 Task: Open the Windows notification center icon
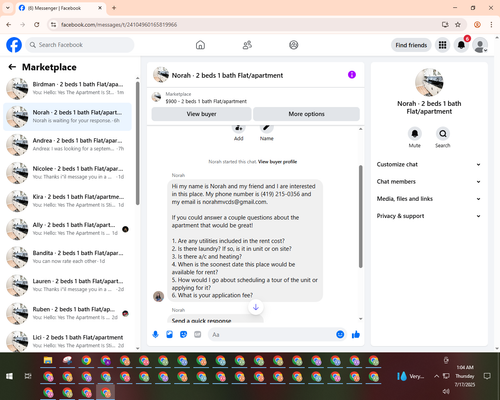[487, 376]
